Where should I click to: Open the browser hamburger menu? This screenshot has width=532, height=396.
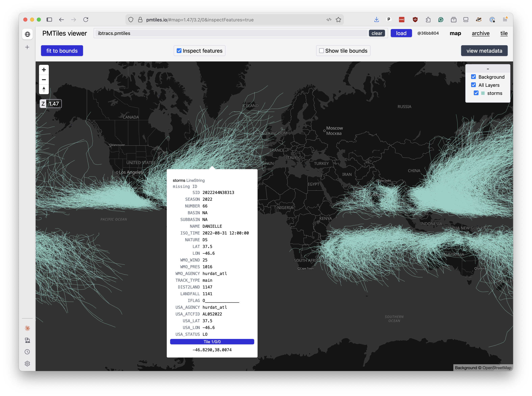[x=505, y=20]
